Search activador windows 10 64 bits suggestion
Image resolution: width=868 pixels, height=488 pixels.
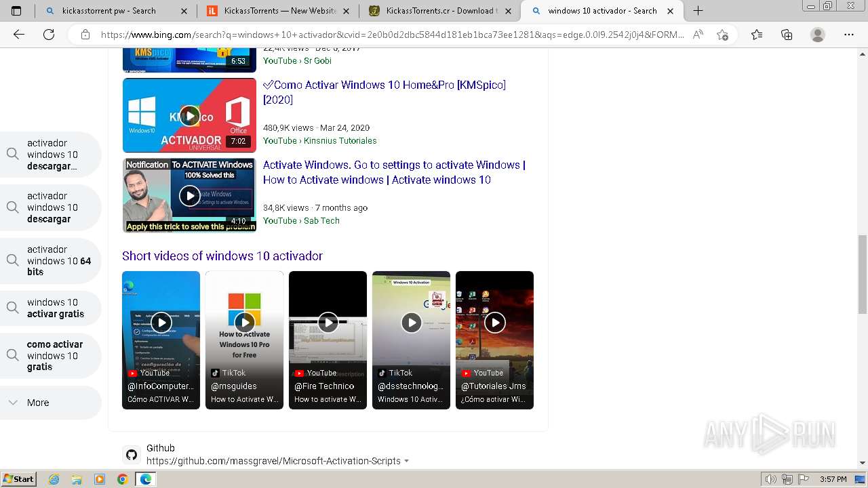(x=51, y=261)
